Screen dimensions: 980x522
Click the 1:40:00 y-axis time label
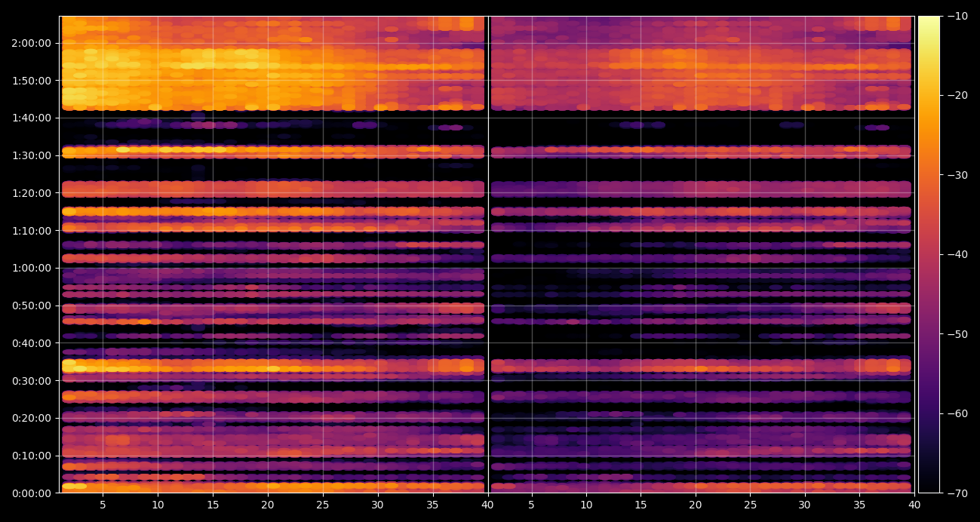(31, 118)
